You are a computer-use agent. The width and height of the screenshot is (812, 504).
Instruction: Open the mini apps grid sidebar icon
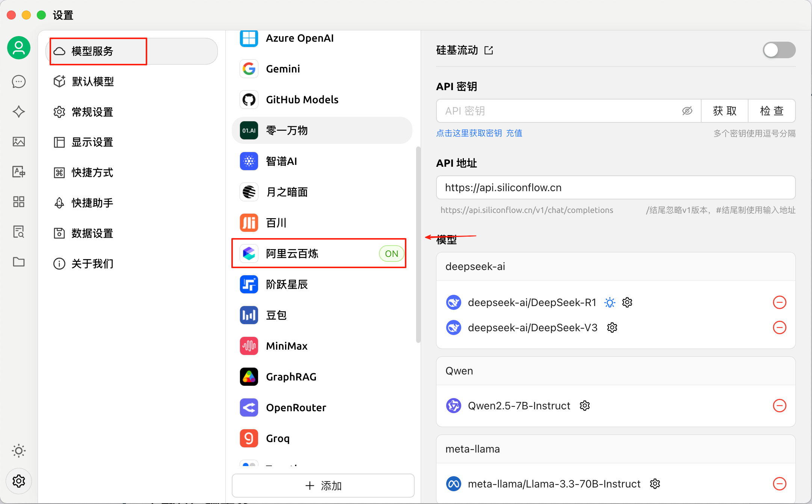point(19,202)
